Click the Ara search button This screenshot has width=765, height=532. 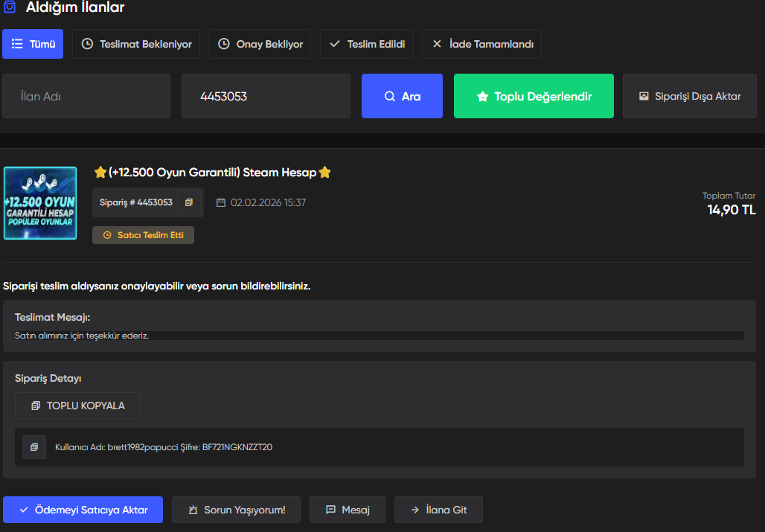coord(402,96)
